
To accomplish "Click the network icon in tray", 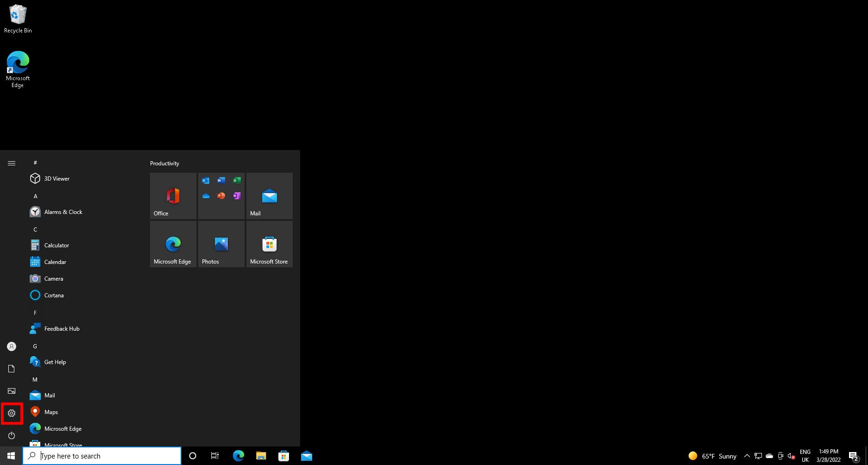I will 758,456.
